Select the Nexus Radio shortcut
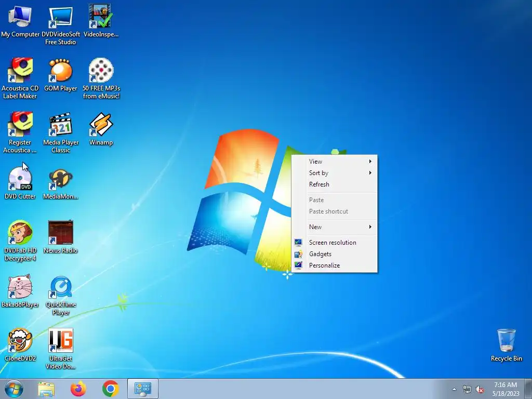This screenshot has width=532, height=399. pos(61,237)
